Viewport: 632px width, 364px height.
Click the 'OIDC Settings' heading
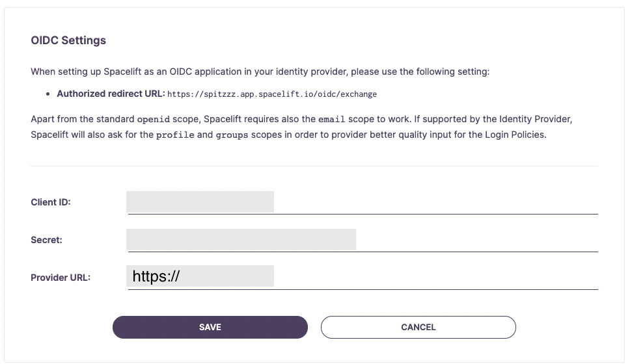point(68,40)
